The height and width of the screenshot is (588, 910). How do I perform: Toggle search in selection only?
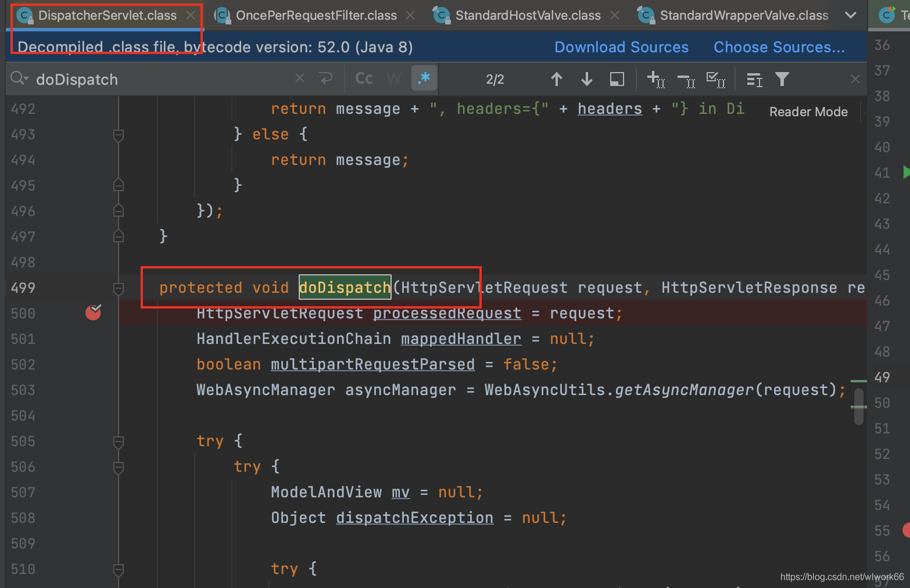[x=754, y=79]
